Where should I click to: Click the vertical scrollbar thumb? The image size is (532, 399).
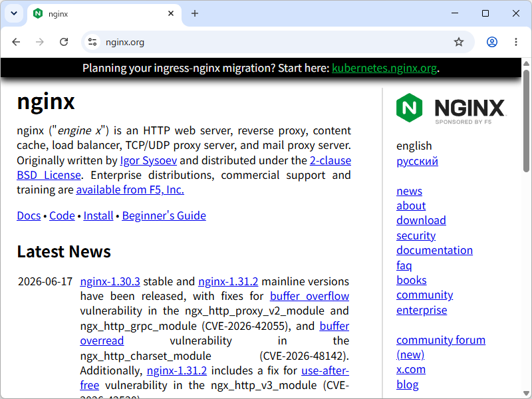[x=526, y=121]
